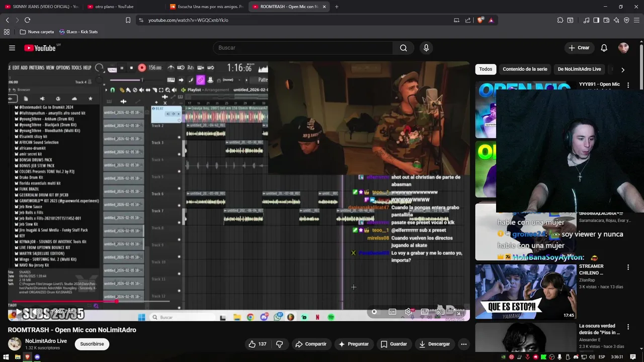
Task: Select the Contenido de la serie chip
Action: coord(525,69)
